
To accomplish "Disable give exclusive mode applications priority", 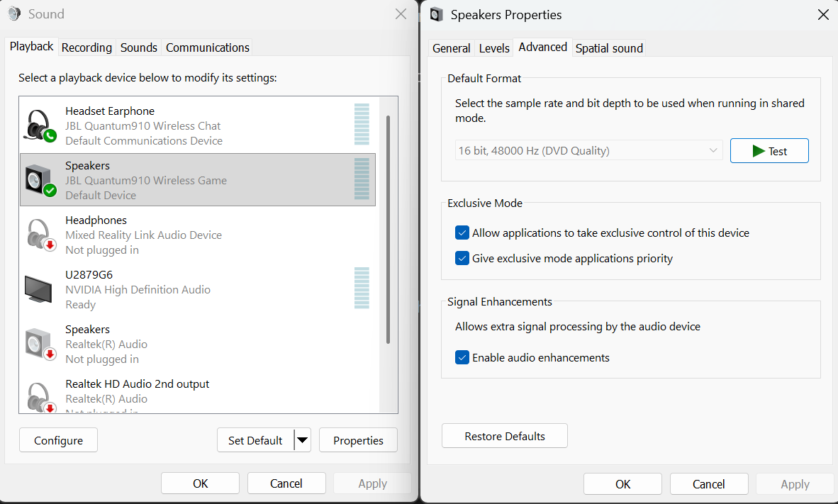I will pos(462,258).
